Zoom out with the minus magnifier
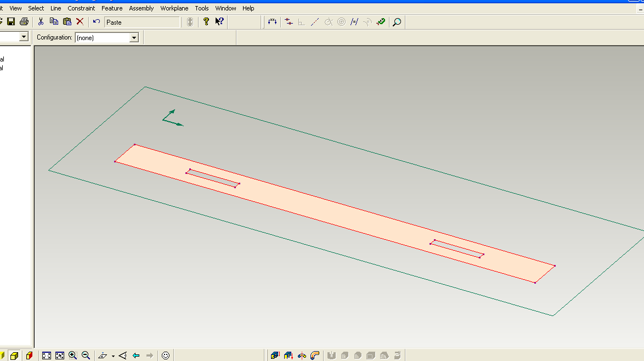The height and width of the screenshot is (361, 644). [x=86, y=356]
